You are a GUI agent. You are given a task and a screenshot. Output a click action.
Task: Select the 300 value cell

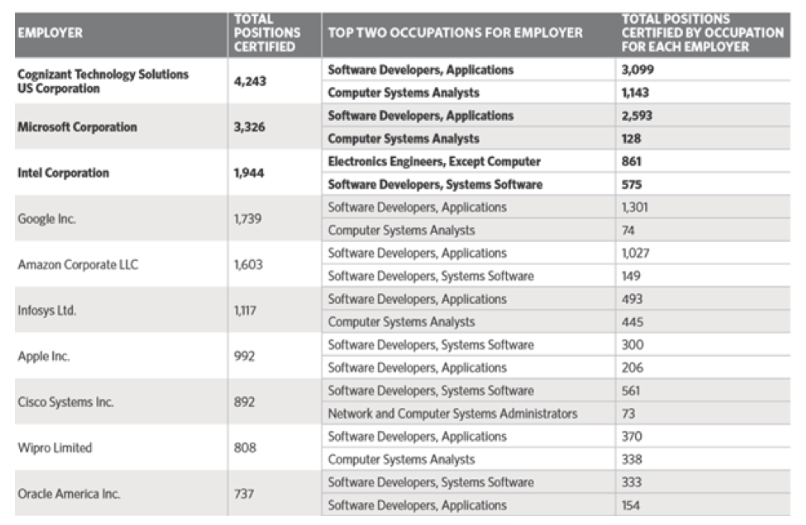pos(703,345)
